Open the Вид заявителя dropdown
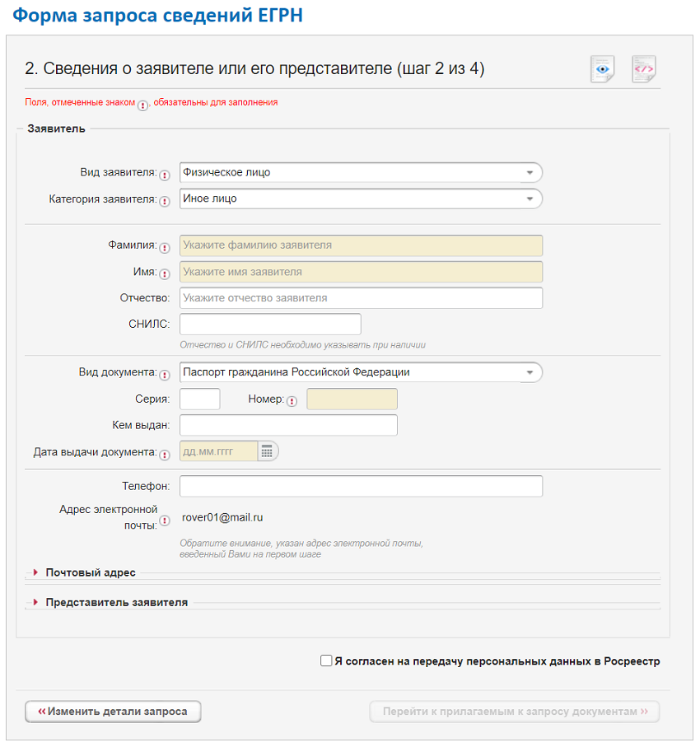This screenshot has height=747, width=700. click(361, 172)
